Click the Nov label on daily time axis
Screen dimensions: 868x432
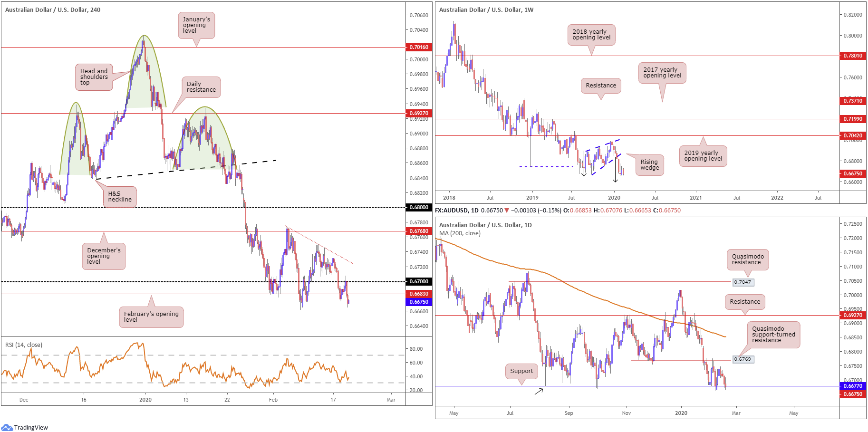pyautogui.click(x=627, y=413)
